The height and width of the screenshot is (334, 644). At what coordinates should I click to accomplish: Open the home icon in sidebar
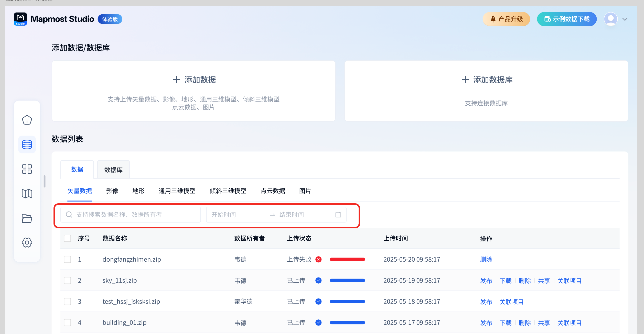pyautogui.click(x=27, y=120)
